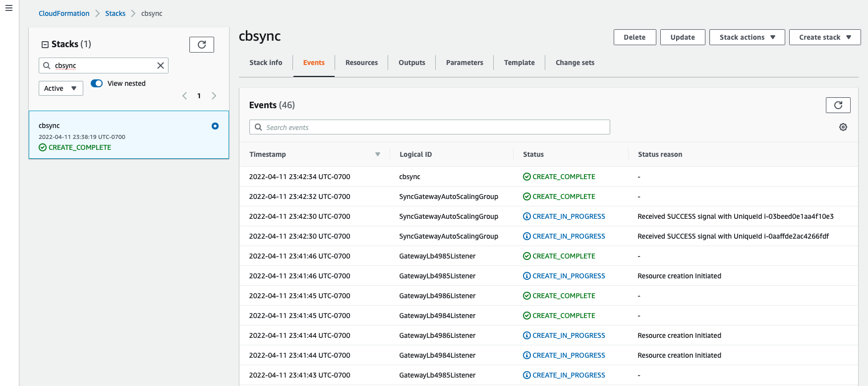Click page number 1 in stacks pagination
Viewport: 868px width, 386px height.
click(x=199, y=96)
